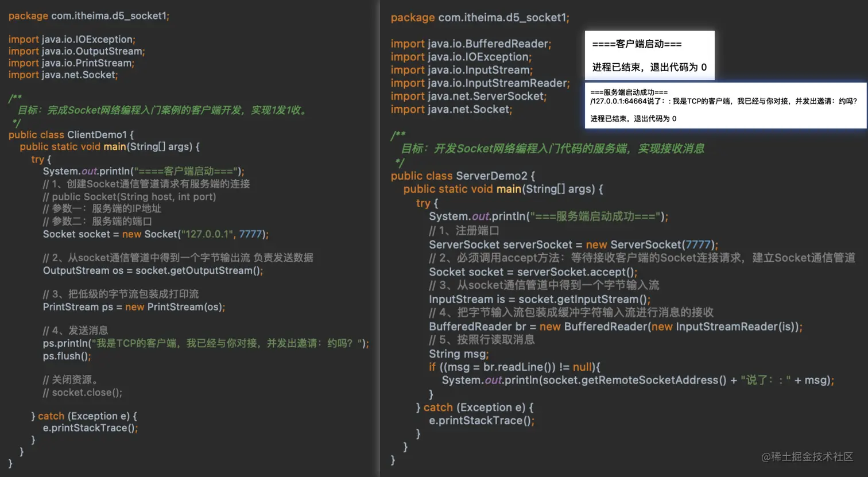The width and height of the screenshot is (868, 477).
Task: Select 'import java.io.OutputStream;' line
Action: click(x=76, y=51)
